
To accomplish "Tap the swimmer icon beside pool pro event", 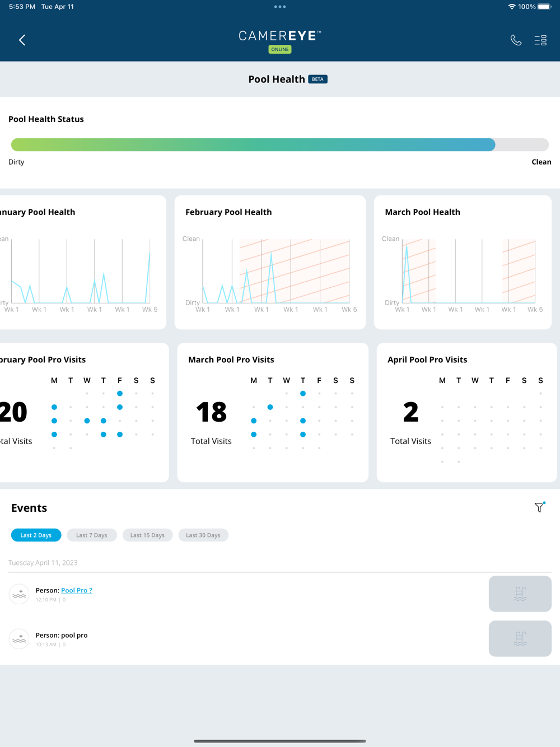I will coord(20,638).
